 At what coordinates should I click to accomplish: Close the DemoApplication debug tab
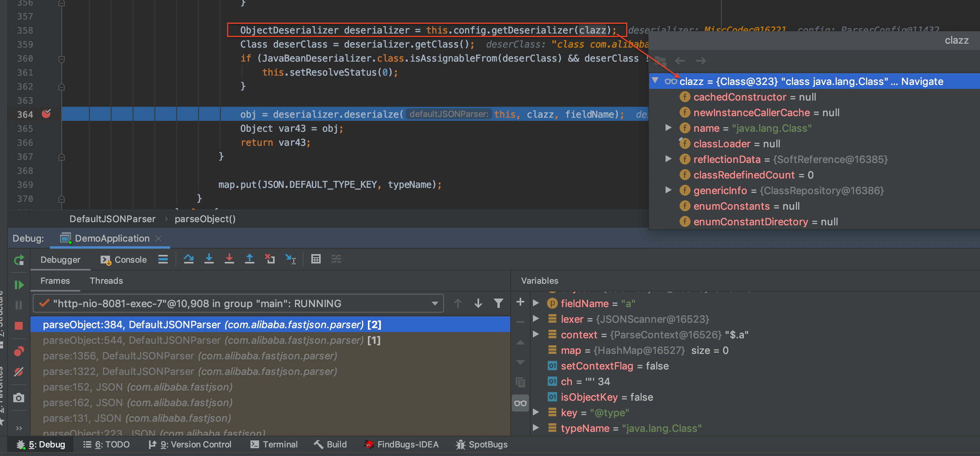[158, 238]
